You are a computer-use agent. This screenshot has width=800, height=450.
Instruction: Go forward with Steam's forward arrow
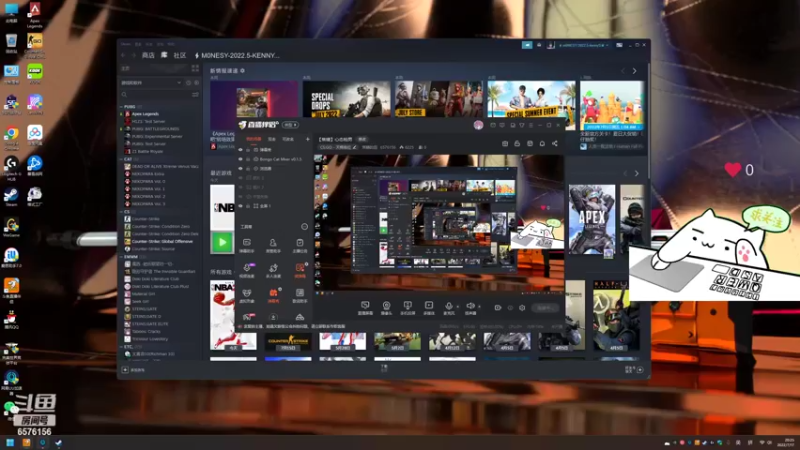click(134, 55)
